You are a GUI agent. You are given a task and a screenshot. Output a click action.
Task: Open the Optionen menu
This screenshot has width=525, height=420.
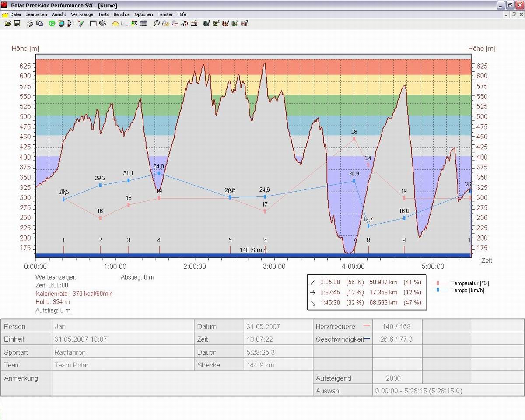coord(143,14)
